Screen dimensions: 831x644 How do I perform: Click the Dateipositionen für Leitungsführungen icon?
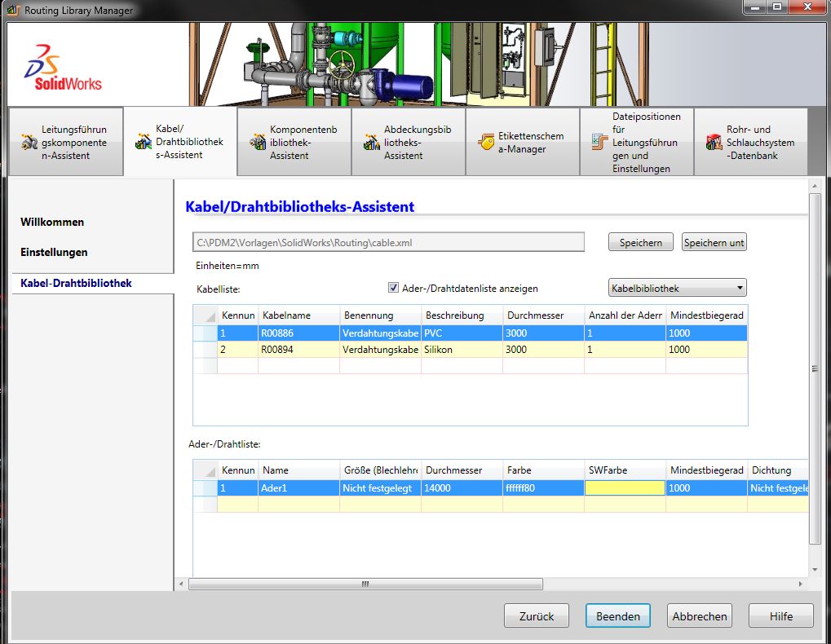coord(600,143)
